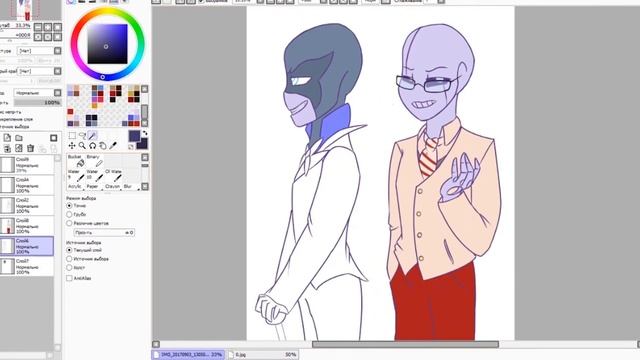Choose the Binary pen tool

(95, 161)
